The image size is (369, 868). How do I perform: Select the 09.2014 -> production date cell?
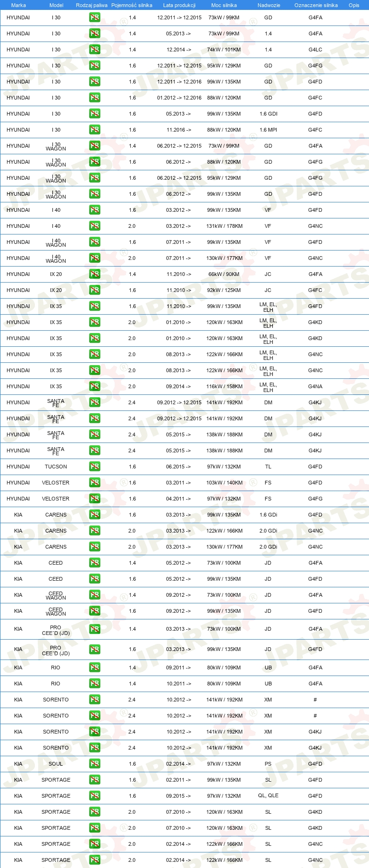[x=178, y=386]
